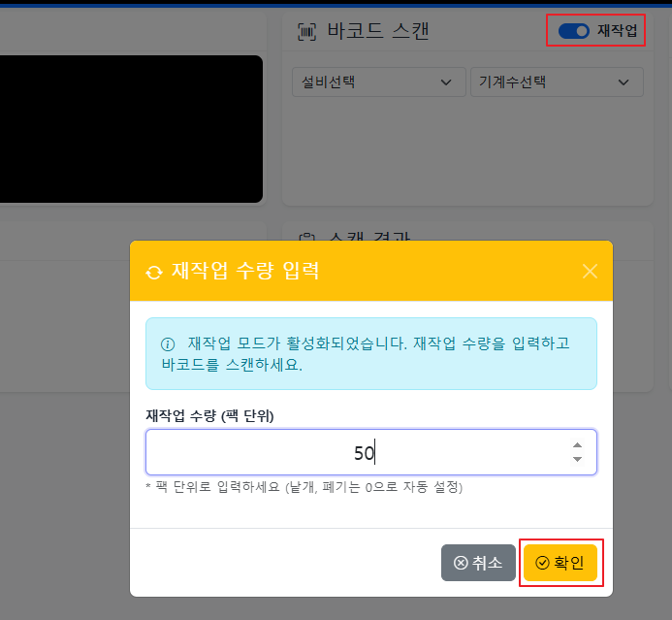This screenshot has width=672, height=620.
Task: Click the 확인 button
Action: pos(560,563)
